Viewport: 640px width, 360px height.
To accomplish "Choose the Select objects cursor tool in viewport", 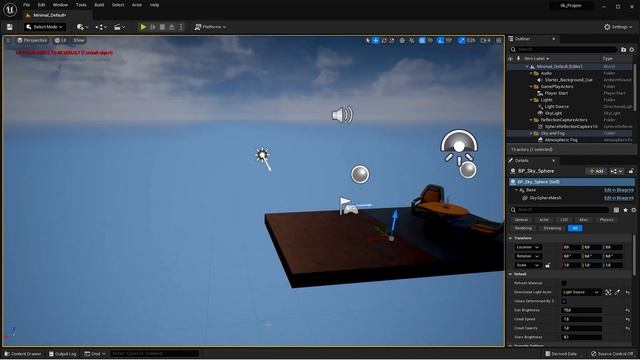I will pos(367,40).
